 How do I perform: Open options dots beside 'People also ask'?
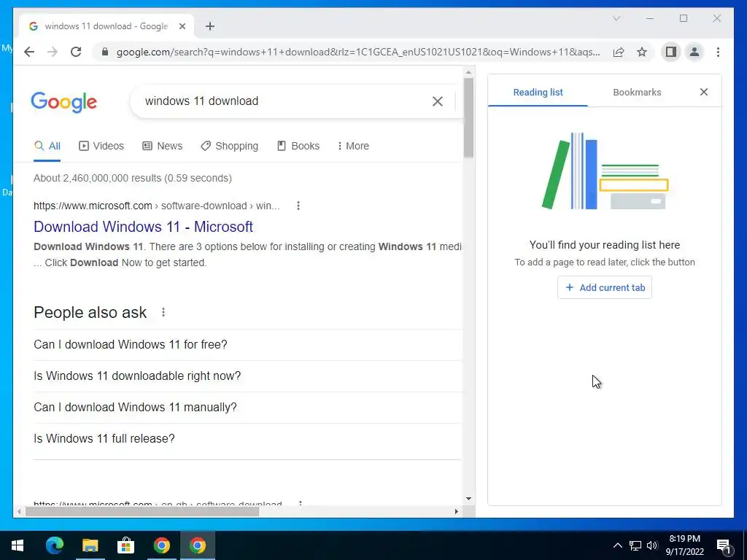163,312
